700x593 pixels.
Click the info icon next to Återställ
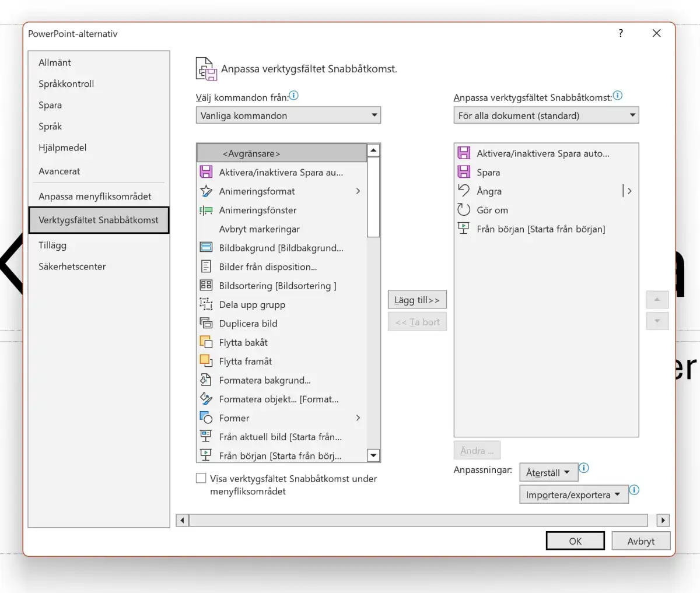[x=584, y=468]
